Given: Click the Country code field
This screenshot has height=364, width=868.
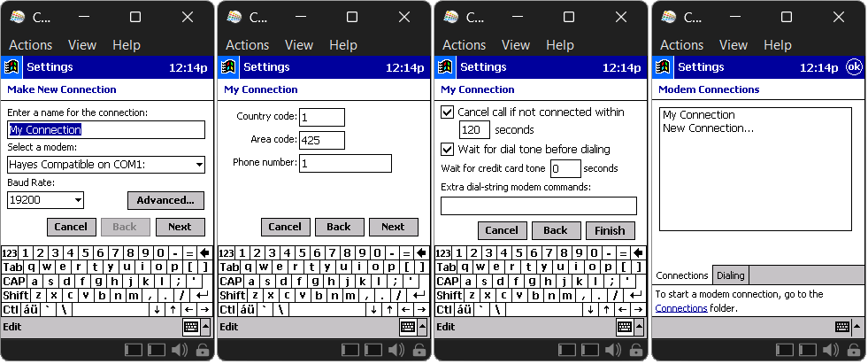Looking at the screenshot, I should (x=321, y=117).
